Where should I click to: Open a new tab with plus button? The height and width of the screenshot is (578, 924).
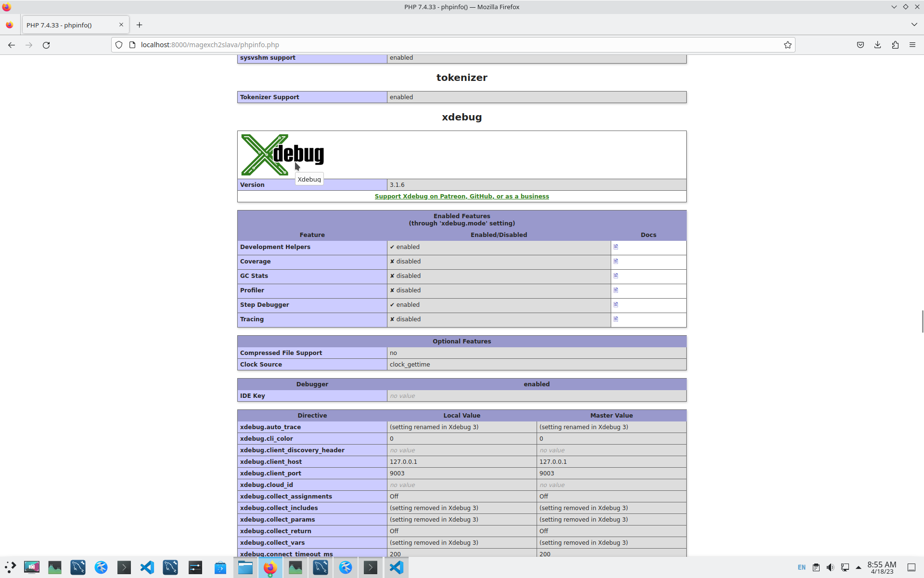tap(139, 25)
